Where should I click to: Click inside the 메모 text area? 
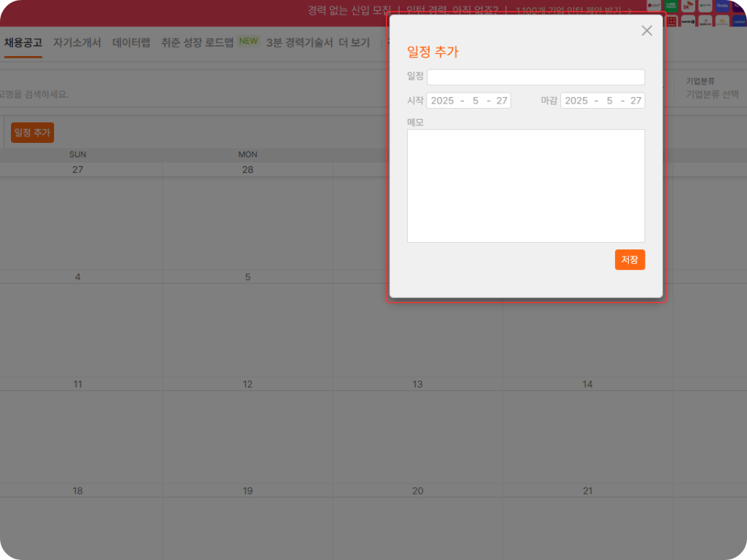coord(526,184)
